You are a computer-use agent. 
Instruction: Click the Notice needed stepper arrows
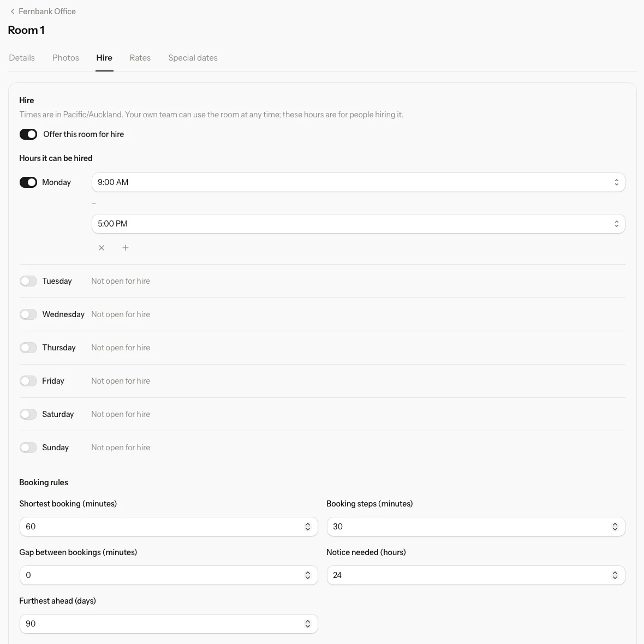pos(615,575)
